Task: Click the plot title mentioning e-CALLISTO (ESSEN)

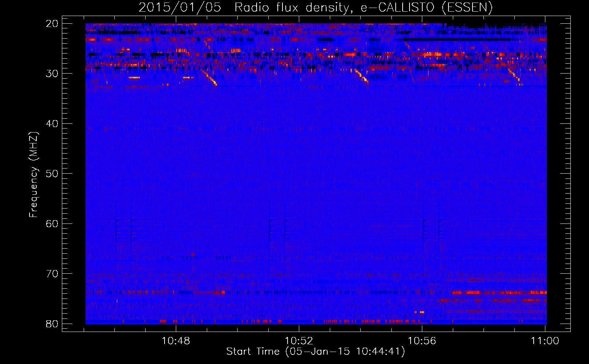Action: tap(316, 8)
